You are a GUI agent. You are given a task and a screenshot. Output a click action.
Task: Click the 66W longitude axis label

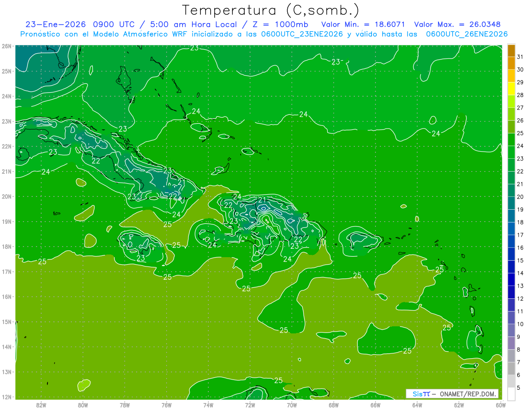(x=375, y=405)
